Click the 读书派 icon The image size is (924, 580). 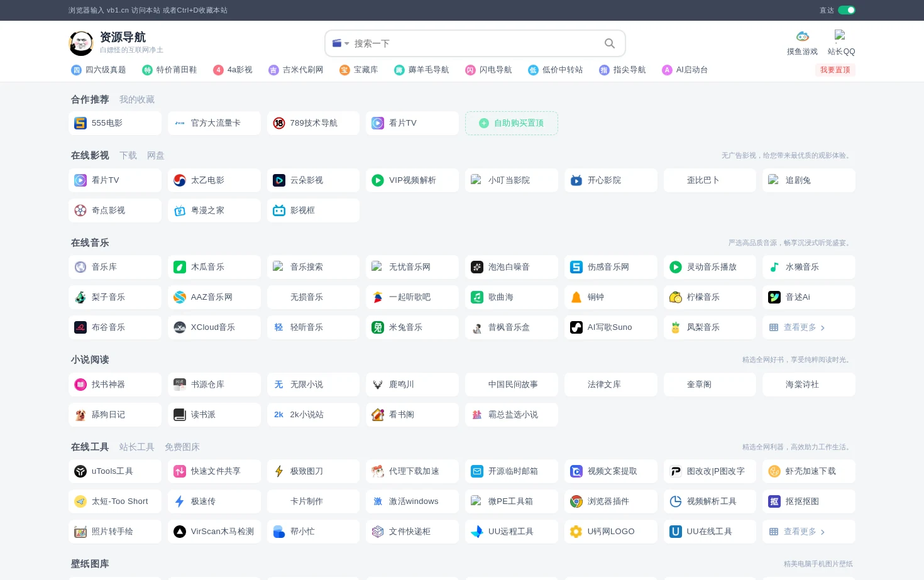[x=180, y=415]
